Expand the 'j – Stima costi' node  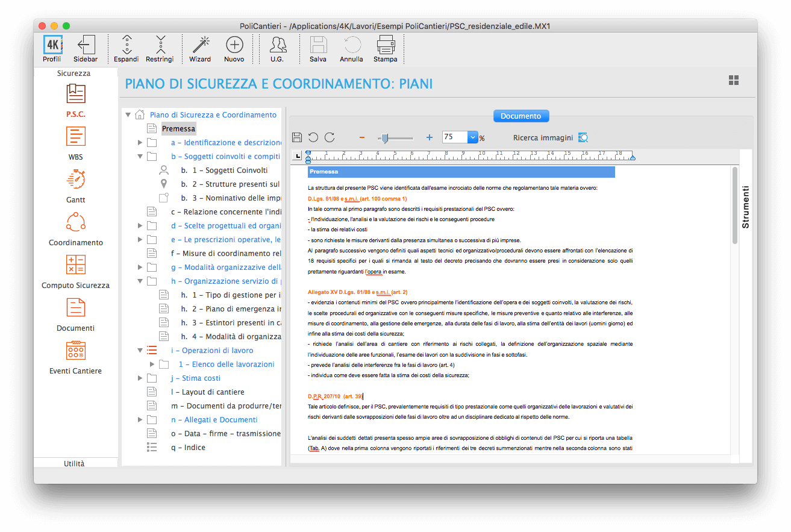tap(140, 378)
